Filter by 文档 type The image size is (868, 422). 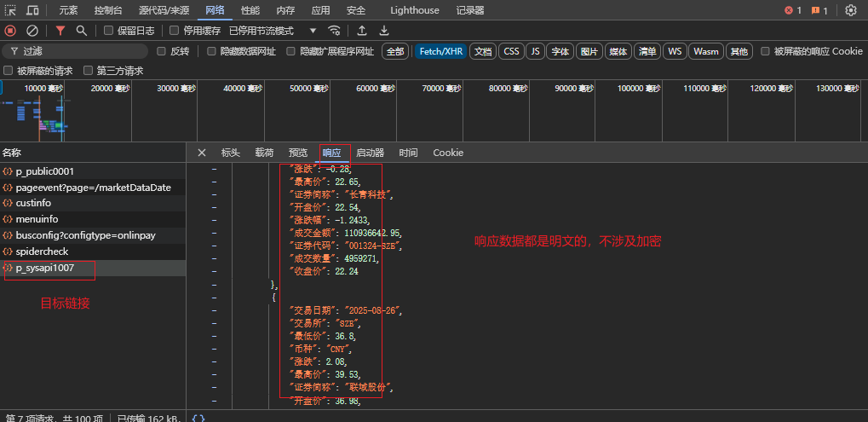click(x=483, y=51)
